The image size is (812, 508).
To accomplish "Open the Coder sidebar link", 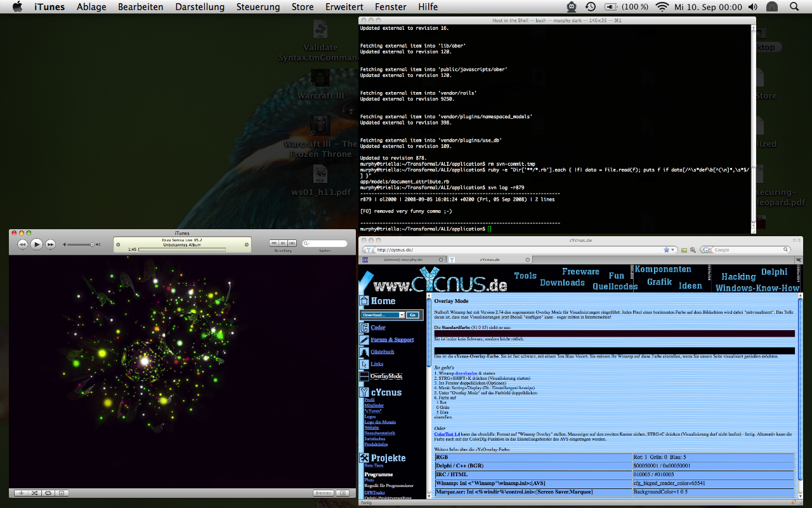I will coord(378,328).
